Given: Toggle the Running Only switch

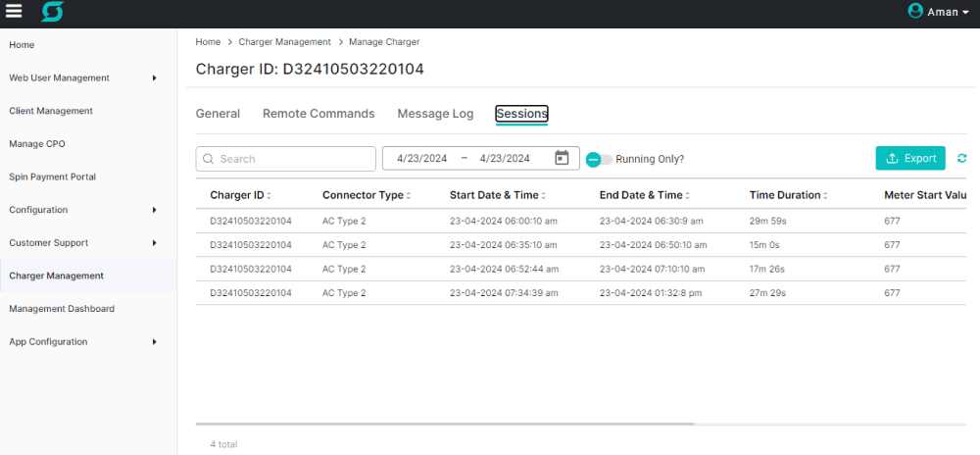Looking at the screenshot, I should tap(599, 159).
